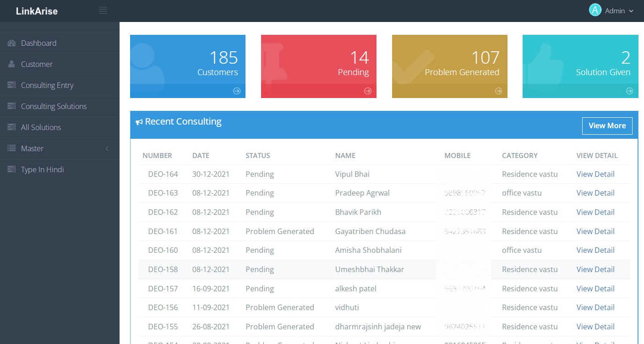Click the View More button
This screenshot has width=644, height=344.
click(x=607, y=126)
